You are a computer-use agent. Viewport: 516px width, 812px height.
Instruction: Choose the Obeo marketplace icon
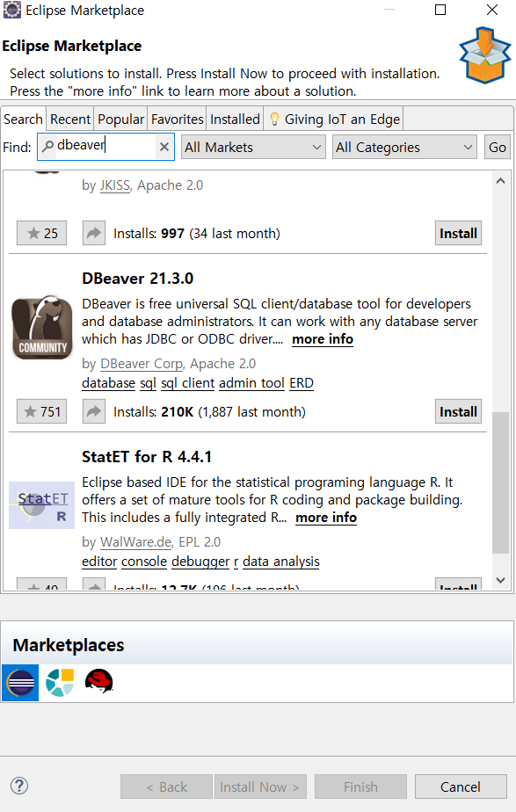coord(60,683)
